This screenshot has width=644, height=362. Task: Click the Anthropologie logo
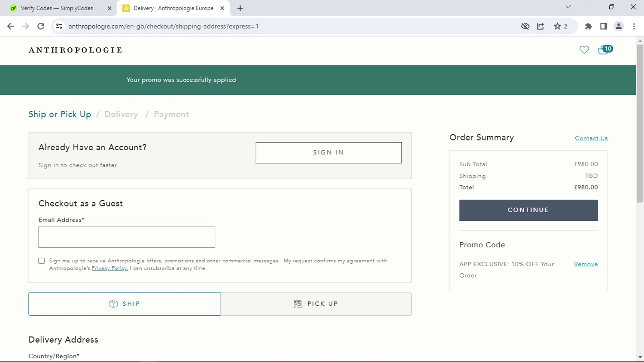point(76,50)
